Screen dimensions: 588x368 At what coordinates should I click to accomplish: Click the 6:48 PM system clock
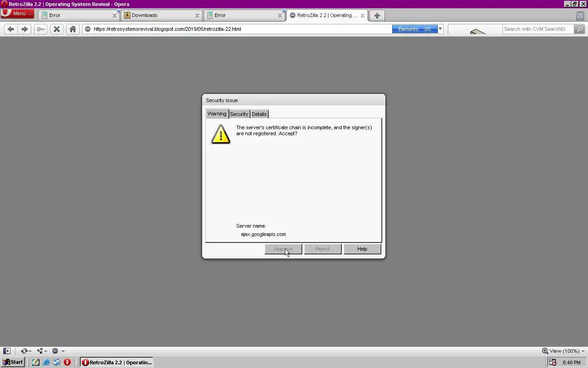pos(571,362)
